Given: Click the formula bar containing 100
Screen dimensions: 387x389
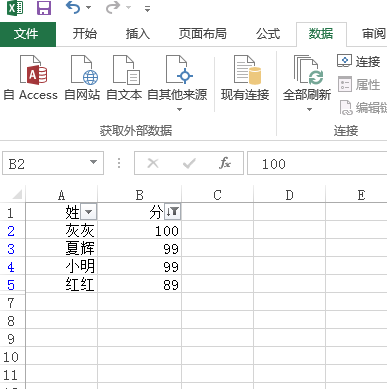Looking at the screenshot, I should [317, 163].
